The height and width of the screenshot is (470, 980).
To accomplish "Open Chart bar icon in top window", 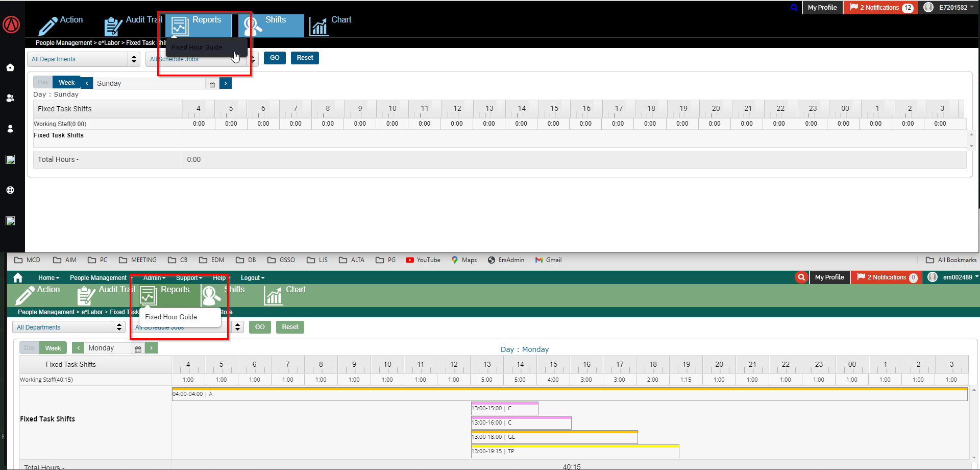I will 319,27.
